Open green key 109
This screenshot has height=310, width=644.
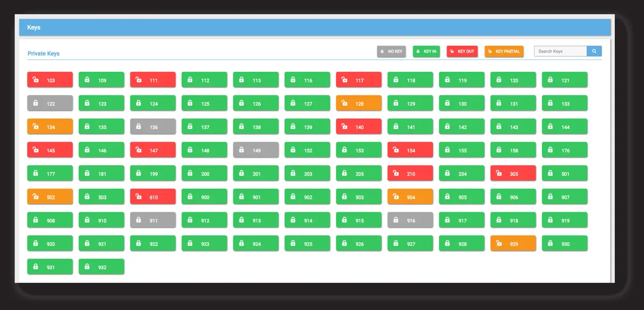[x=101, y=80]
